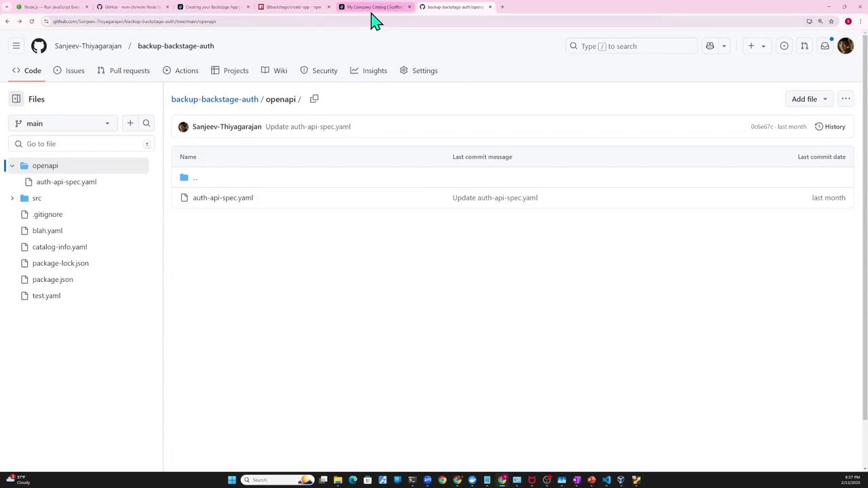Open the Wiki tab
The height and width of the screenshot is (488, 868).
pos(274,70)
